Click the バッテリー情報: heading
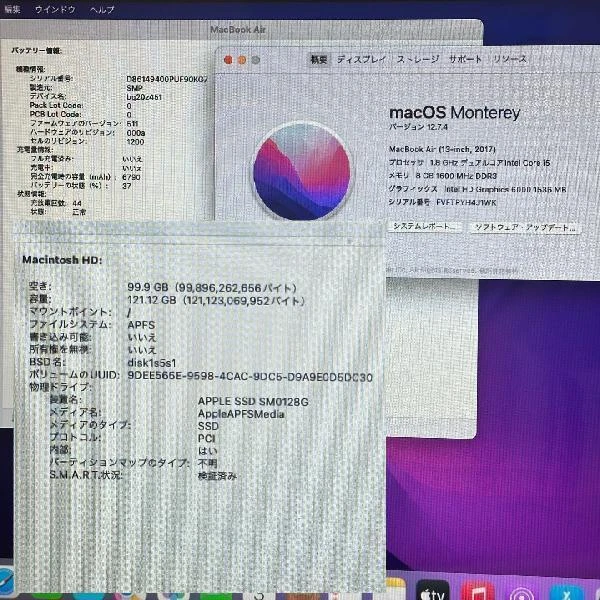600x600 pixels. coord(36,51)
